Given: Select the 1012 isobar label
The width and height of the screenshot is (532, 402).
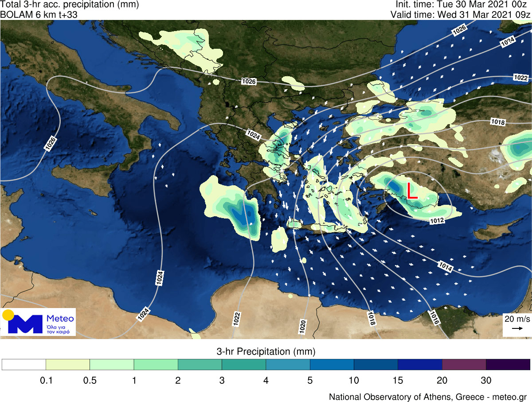Looking at the screenshot, I should pyautogui.click(x=437, y=220).
